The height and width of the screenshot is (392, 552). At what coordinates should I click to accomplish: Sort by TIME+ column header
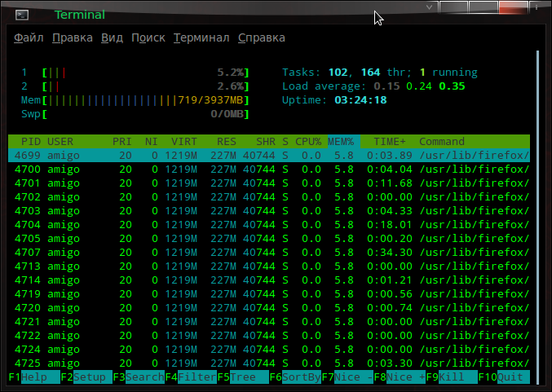pyautogui.click(x=390, y=142)
